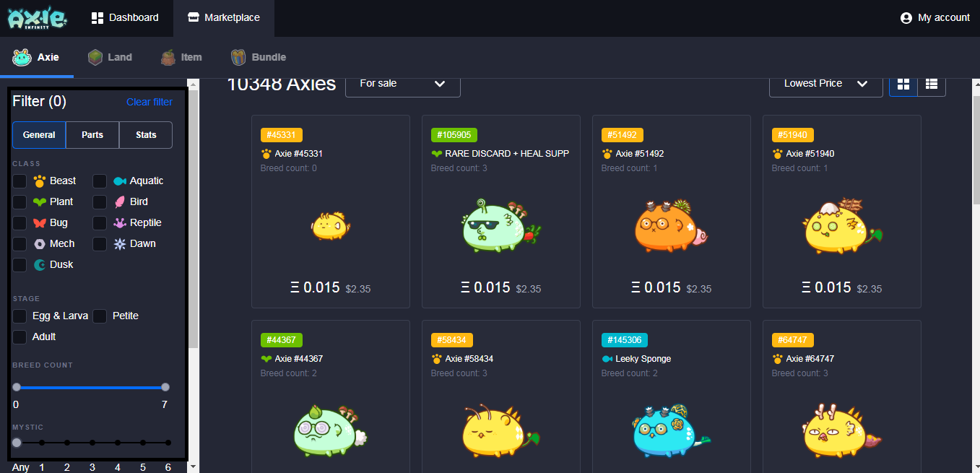
Task: Click the Leeky Sponge aquatic class icon
Action: (x=607, y=359)
